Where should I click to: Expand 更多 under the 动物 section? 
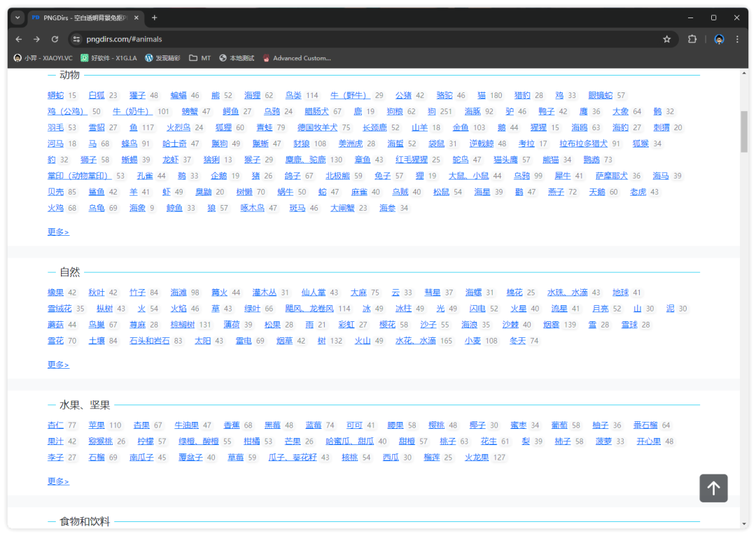[x=58, y=232]
